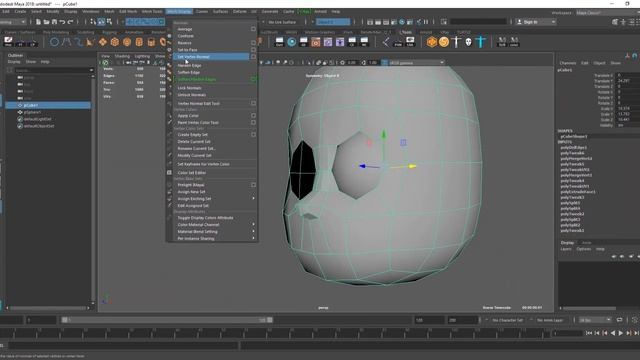Image resolution: width=640 pixels, height=360 pixels.
Task: Click the cyan T-pose figure shelf icon
Action: [x=481, y=42]
